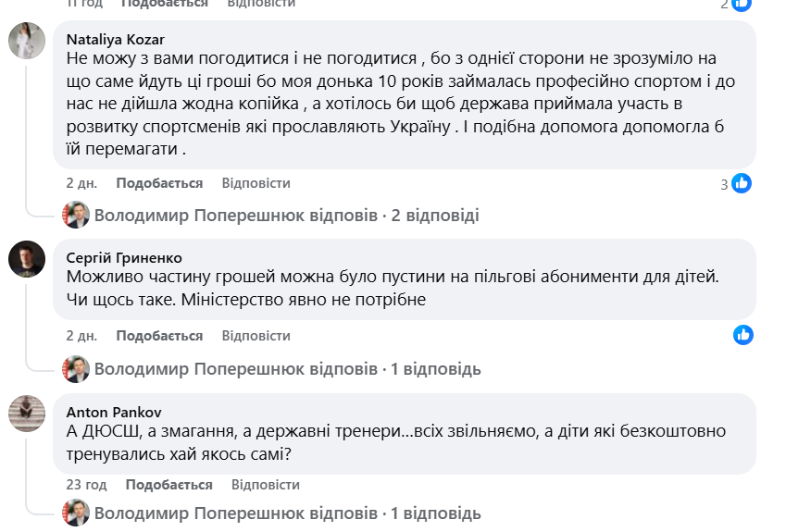Image resolution: width=786 pixels, height=532 pixels.
Task: Open Anton Pankov's profile avatar
Action: [x=27, y=413]
